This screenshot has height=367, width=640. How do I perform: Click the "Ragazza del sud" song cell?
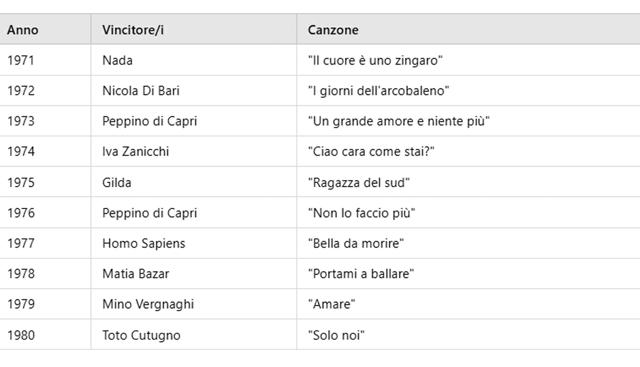pos(359,182)
